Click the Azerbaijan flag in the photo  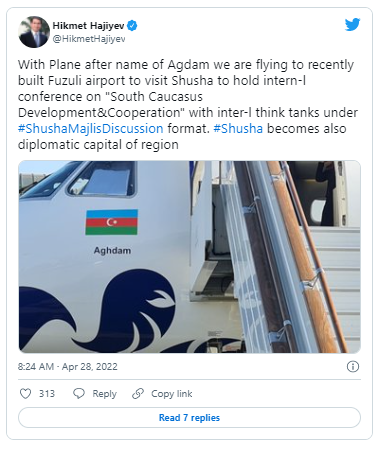[x=112, y=222]
